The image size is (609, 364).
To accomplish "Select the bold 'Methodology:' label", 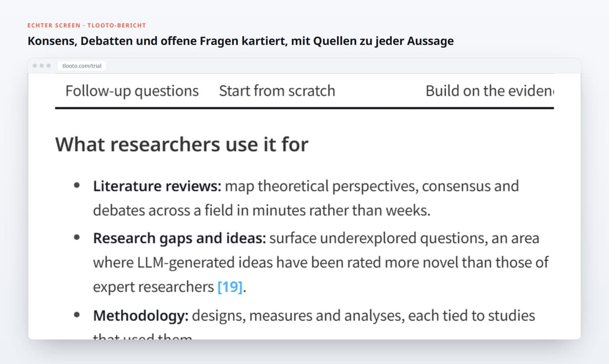I will (141, 316).
